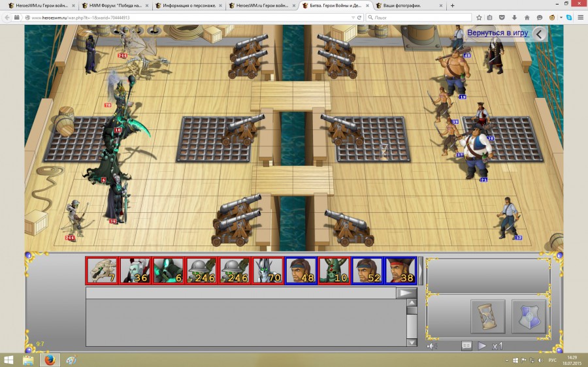The height and width of the screenshot is (367, 588).
Task: Click the Поиск search box
Action: point(419,18)
